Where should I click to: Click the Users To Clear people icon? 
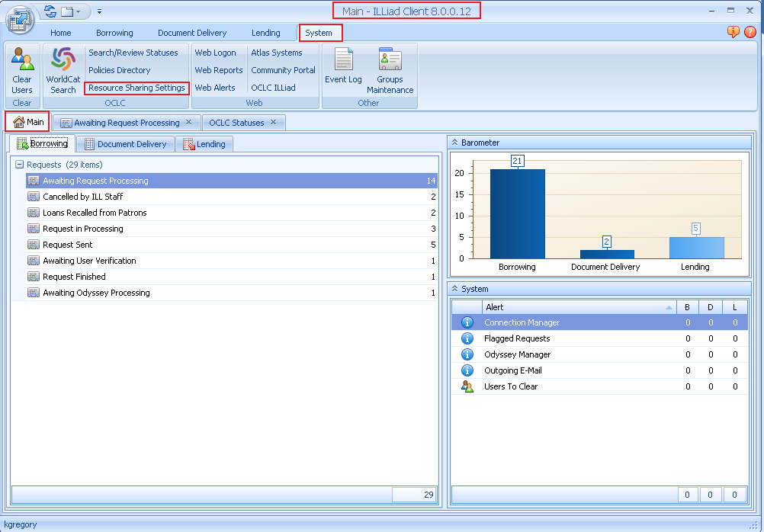467,386
